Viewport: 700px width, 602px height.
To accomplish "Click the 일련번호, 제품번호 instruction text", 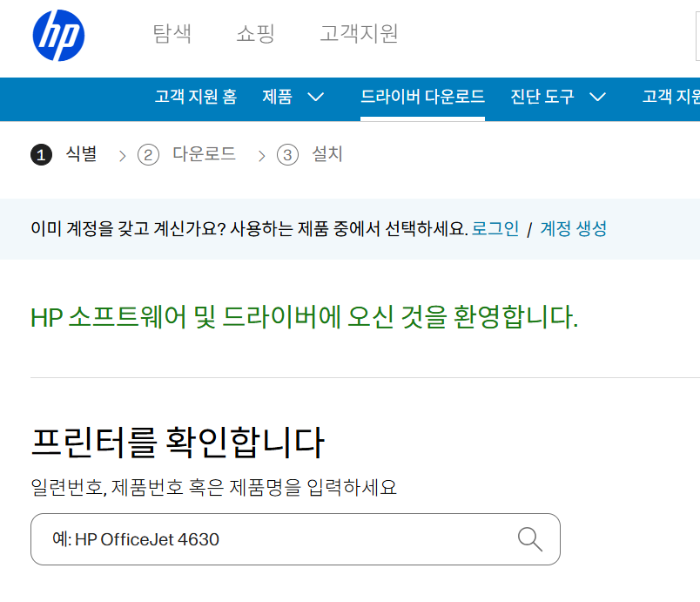I will click(x=213, y=487).
